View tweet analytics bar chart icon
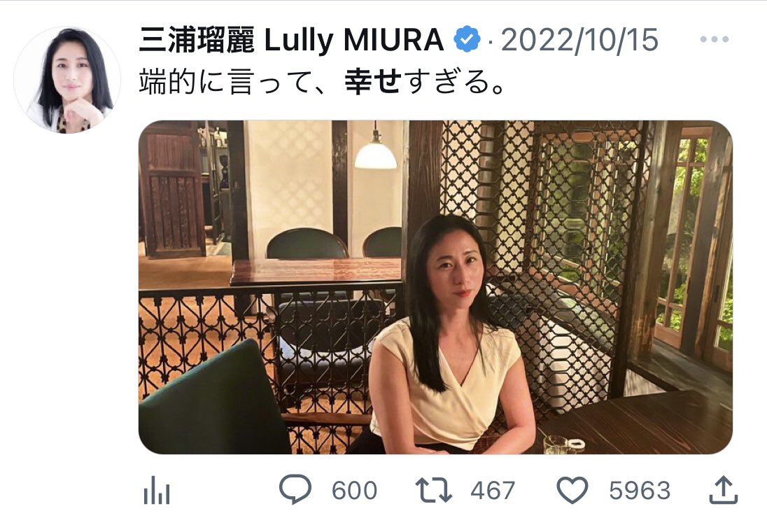Viewport: 767px width, 532px height. pos(157,490)
